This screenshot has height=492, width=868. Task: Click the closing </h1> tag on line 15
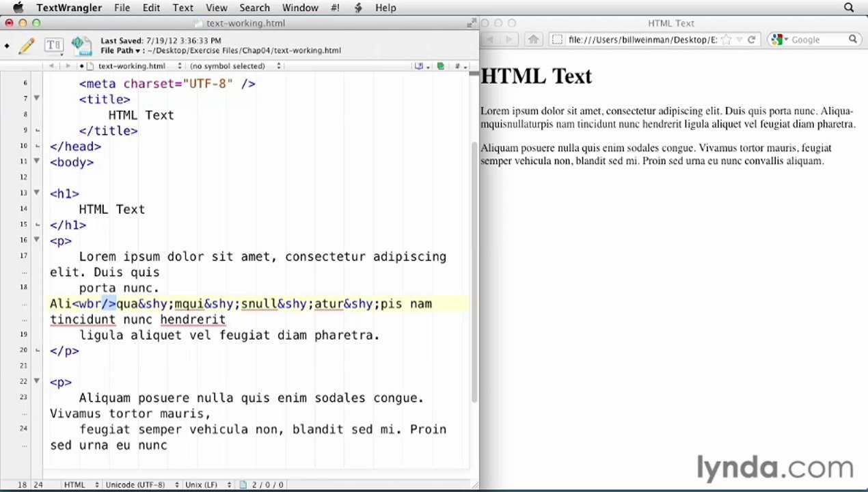[68, 225]
